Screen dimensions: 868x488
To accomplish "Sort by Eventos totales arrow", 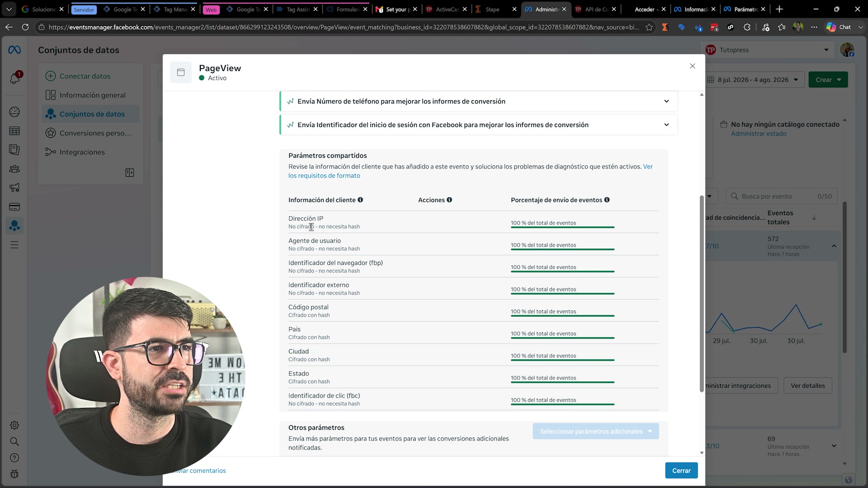I will tap(814, 217).
